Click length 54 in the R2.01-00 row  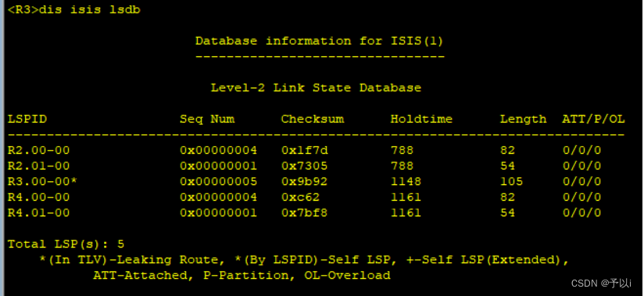click(x=508, y=166)
